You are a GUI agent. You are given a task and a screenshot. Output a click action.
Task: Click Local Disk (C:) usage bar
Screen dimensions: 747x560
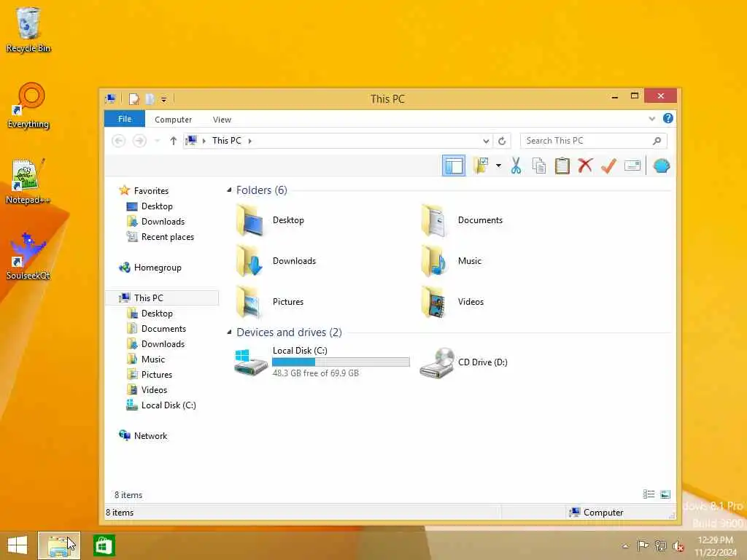(x=341, y=362)
